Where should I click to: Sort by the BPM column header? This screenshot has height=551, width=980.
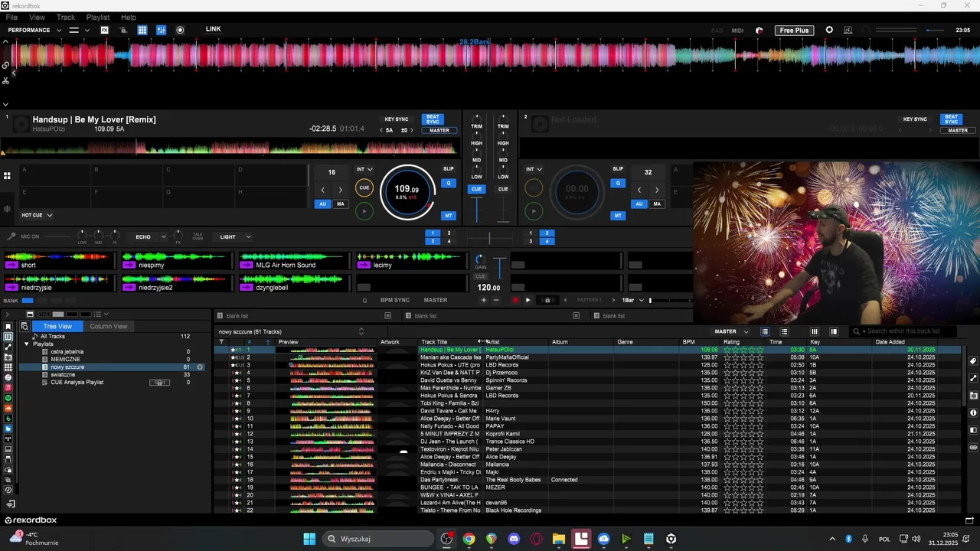point(689,342)
